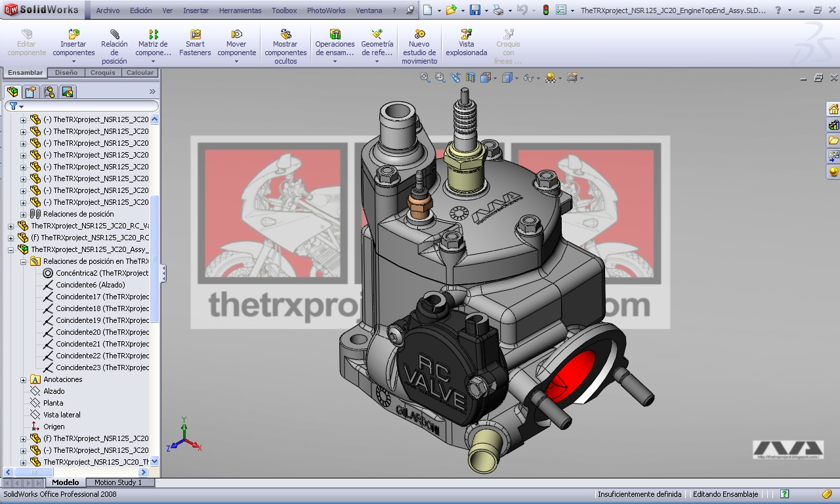Click Mostrar componentes ocultos
840x504 pixels.
point(285,47)
